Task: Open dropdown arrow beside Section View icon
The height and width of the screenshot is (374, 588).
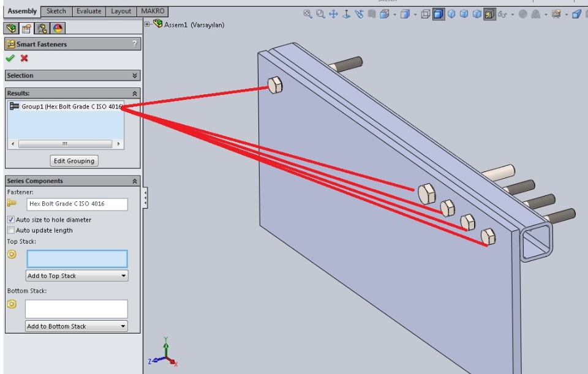Action: tap(394, 15)
